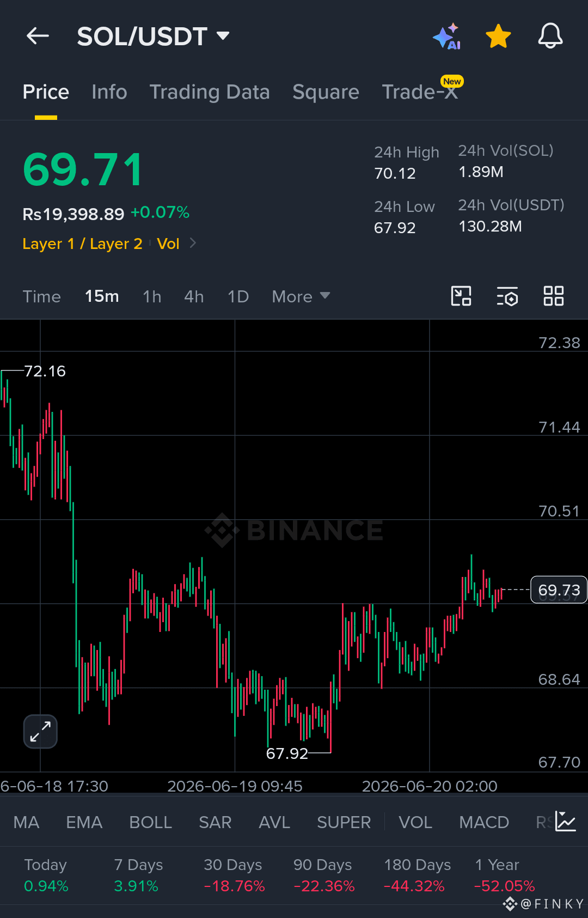Image resolution: width=588 pixels, height=918 pixels.
Task: Open chart indicator settings icon
Action: tap(507, 296)
